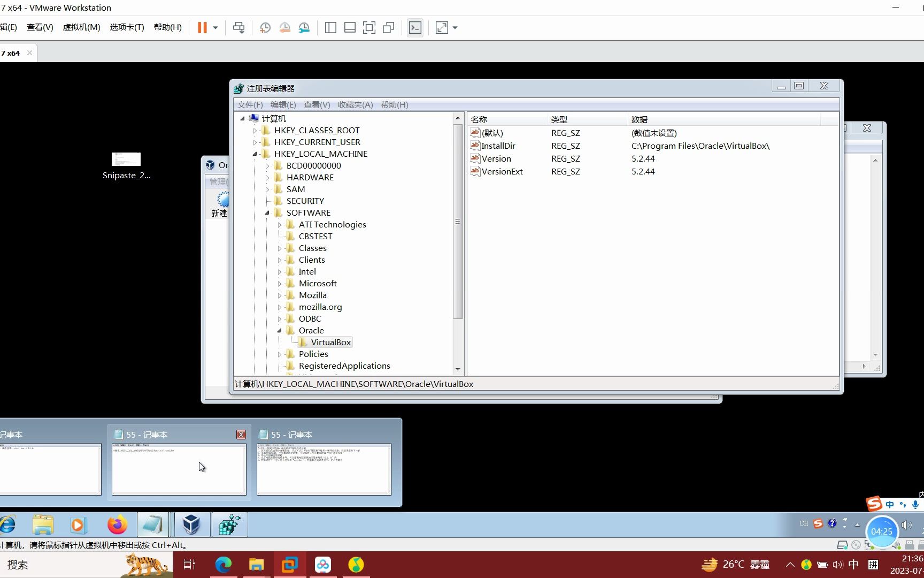Viewport: 924px width, 578px height.
Task: Click the stretch guest display icon
Action: (442, 28)
